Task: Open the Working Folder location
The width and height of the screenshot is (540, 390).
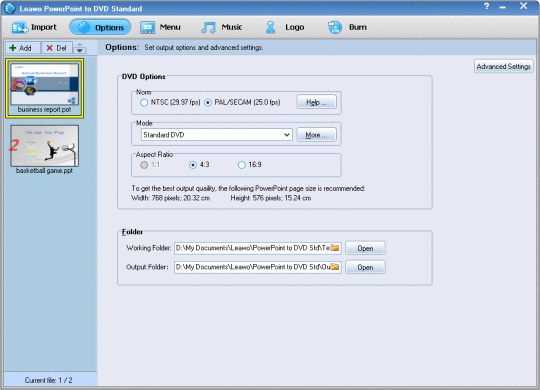Action: coord(365,248)
